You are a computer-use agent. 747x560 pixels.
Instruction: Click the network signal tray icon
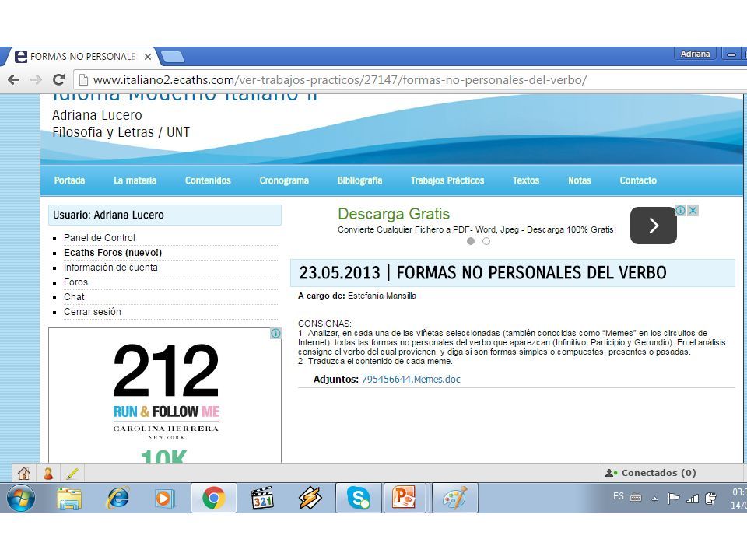693,498
